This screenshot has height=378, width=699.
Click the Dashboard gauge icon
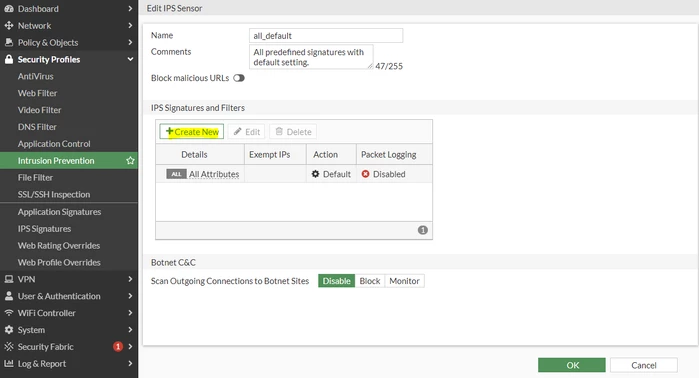9,8
